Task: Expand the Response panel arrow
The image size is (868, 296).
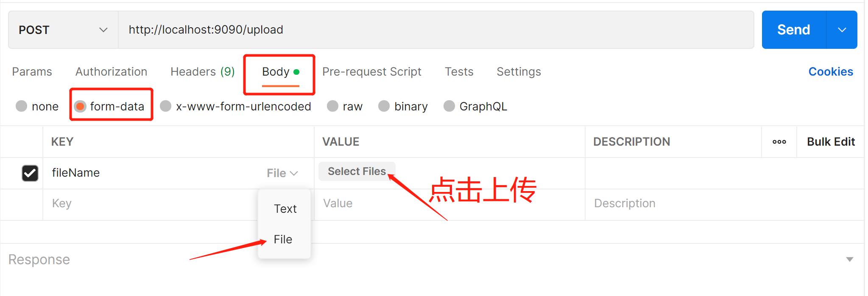Action: point(849,259)
